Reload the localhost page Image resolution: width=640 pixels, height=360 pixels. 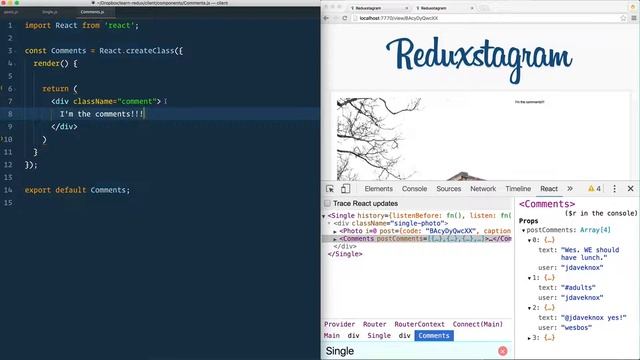pos(345,18)
